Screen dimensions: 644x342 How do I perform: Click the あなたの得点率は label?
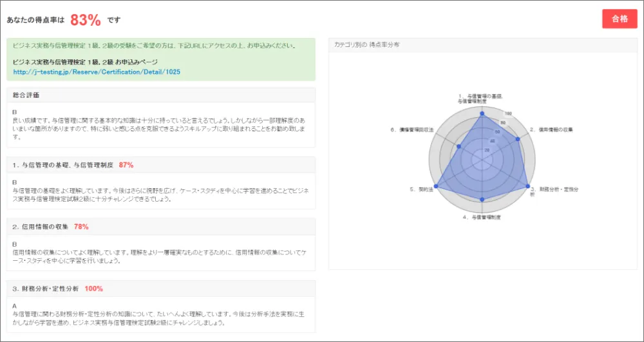click(35, 20)
